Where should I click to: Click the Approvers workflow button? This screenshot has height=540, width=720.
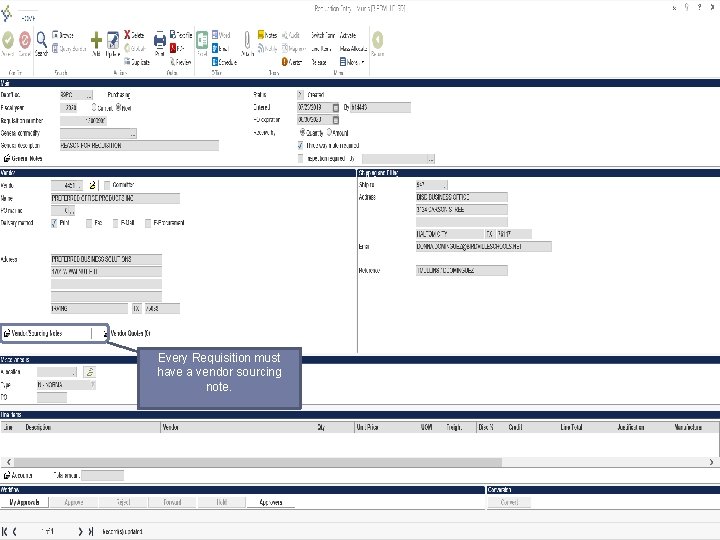pyautogui.click(x=270, y=502)
